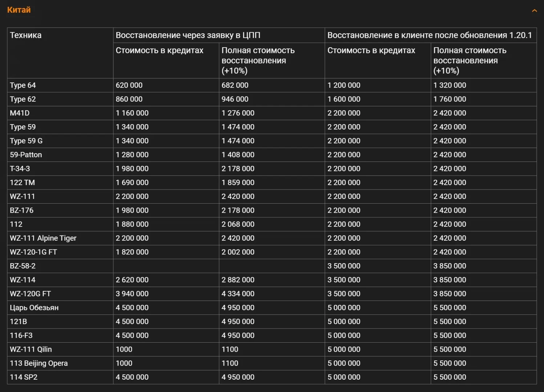Select the Восстановление в клиенте после обновления header
544x392 pixels.
(429, 35)
